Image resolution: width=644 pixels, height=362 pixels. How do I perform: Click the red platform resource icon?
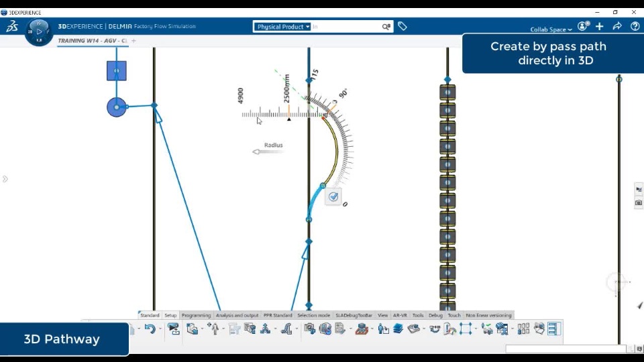(x=362, y=328)
